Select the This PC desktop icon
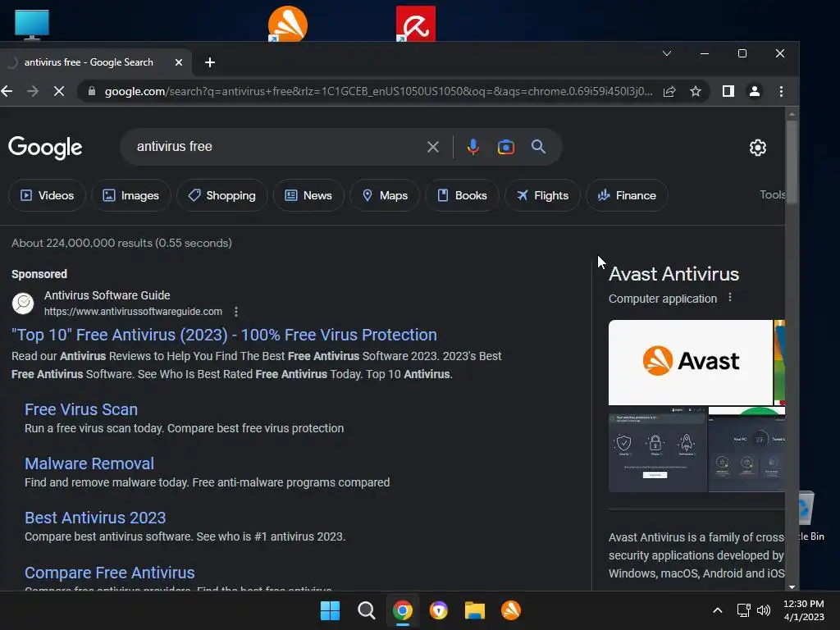The image size is (840, 630). click(32, 25)
